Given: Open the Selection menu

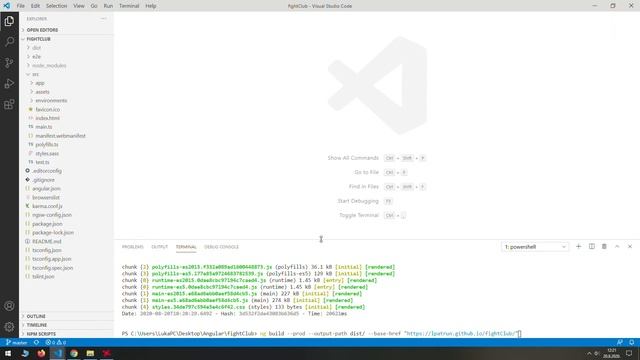Looking at the screenshot, I should pos(56,6).
